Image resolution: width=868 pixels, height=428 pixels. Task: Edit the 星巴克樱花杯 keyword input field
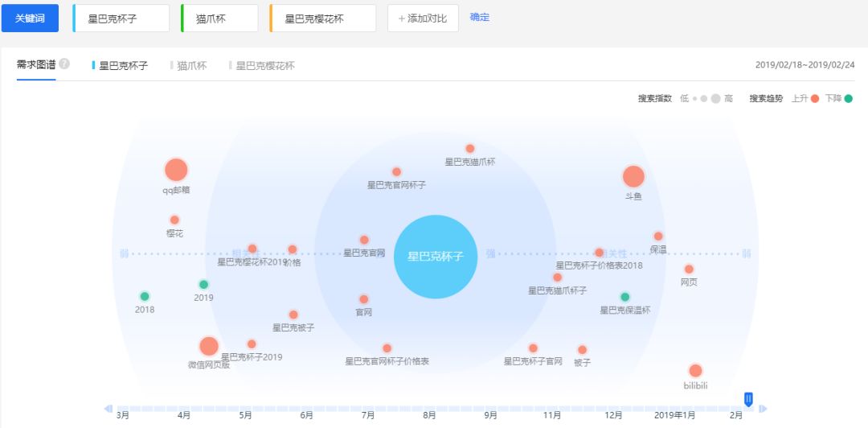click(x=323, y=19)
